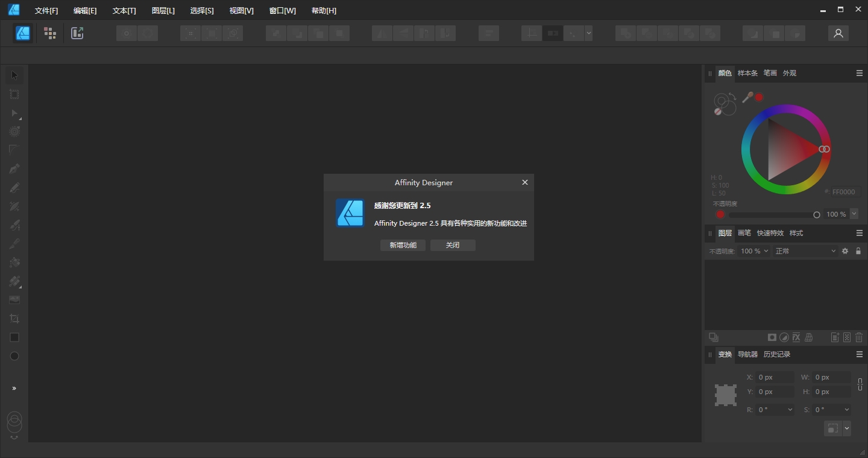868x458 pixels.
Task: Switch to the Pixel Persona icon
Action: (x=50, y=33)
